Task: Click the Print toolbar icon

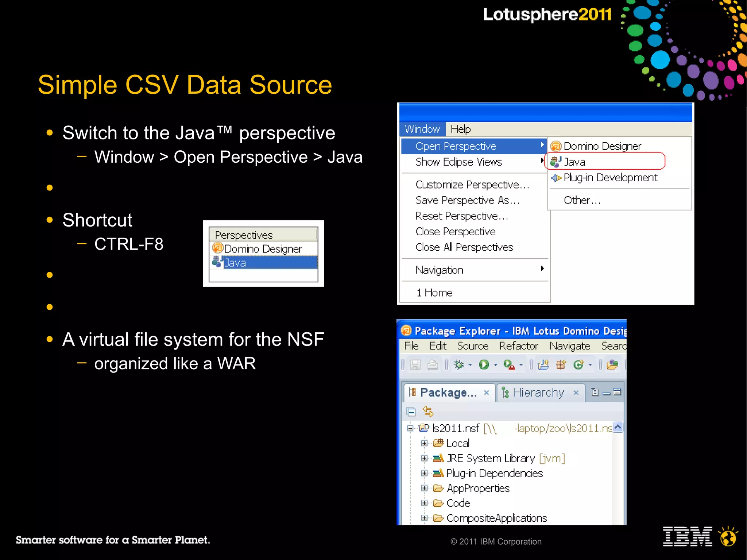Action: point(433,365)
